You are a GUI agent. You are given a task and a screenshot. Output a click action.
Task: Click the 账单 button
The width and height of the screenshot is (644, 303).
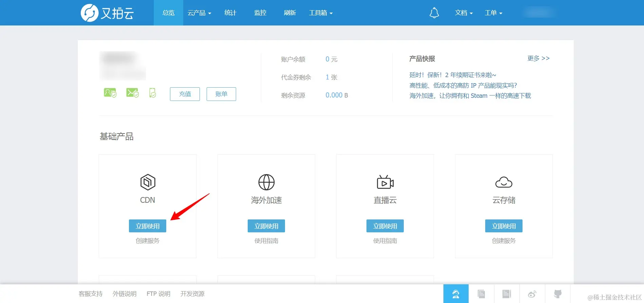pos(221,94)
